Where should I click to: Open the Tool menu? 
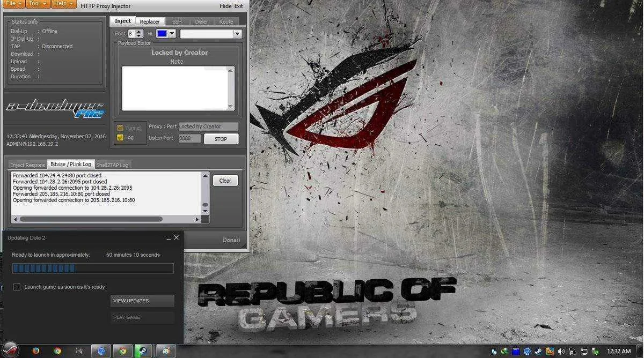click(x=38, y=3)
